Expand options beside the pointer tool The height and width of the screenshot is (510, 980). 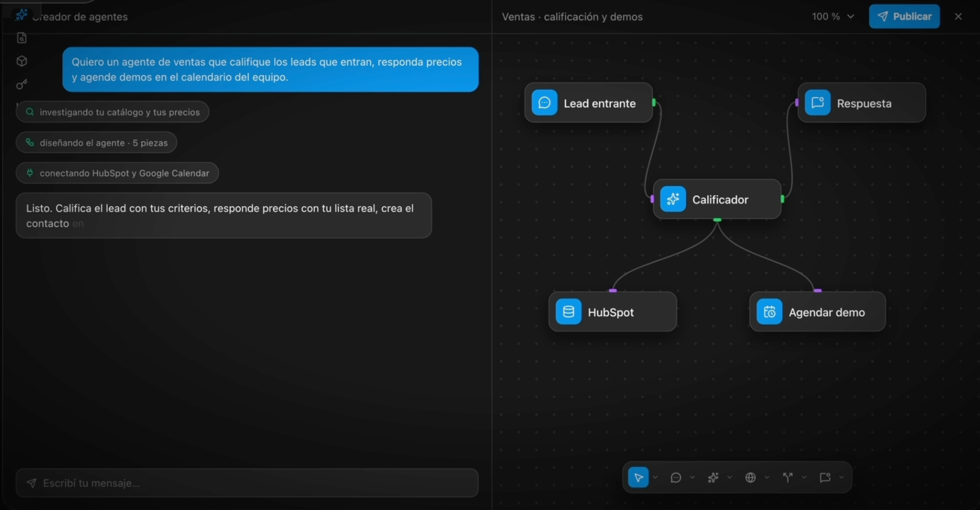[x=655, y=477]
